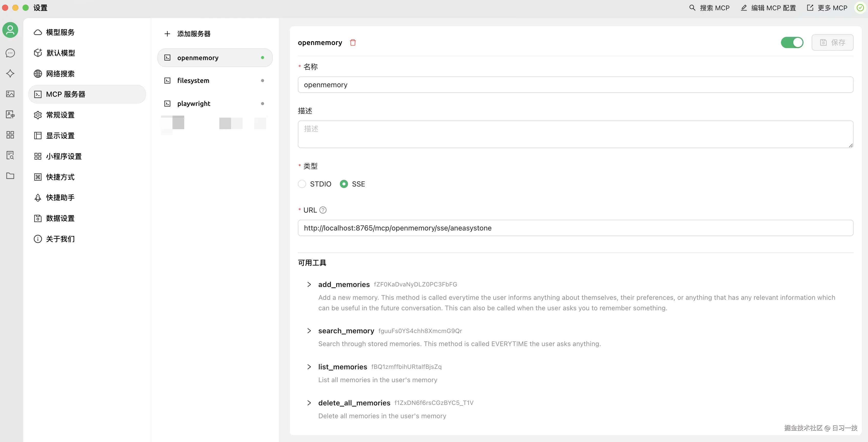This screenshot has width=868, height=442.
Task: Click the 添加服务器 button
Action: click(187, 34)
